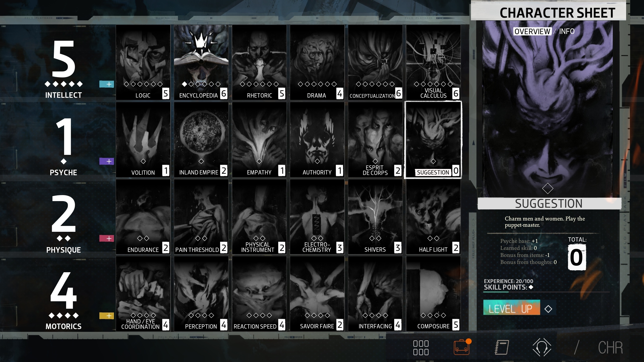Select the Reaction Speed skill card

[x=259, y=294]
